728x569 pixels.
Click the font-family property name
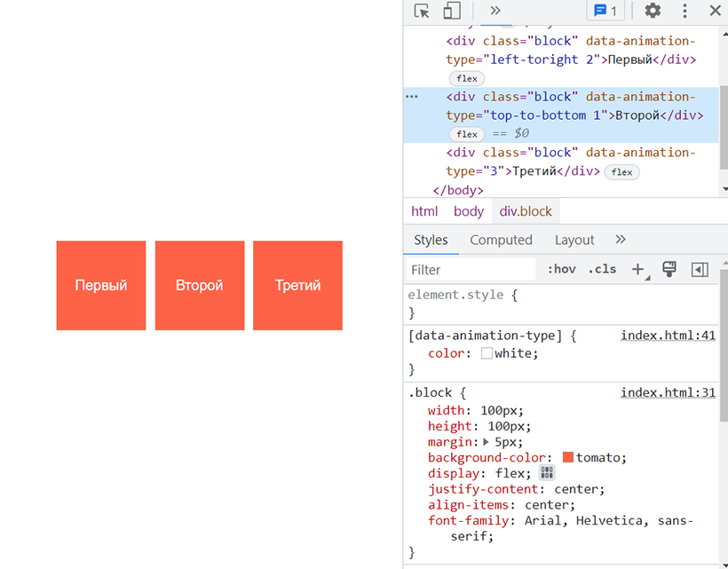[468, 521]
